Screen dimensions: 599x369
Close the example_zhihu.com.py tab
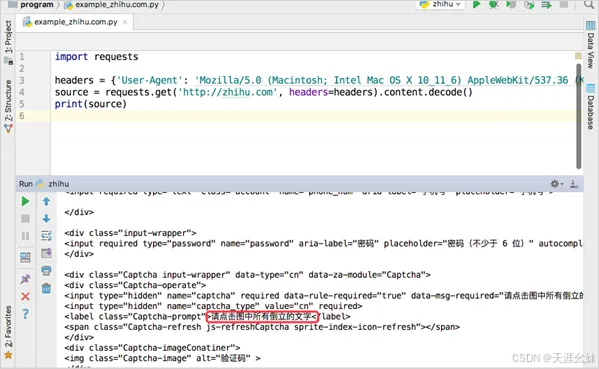click(125, 22)
